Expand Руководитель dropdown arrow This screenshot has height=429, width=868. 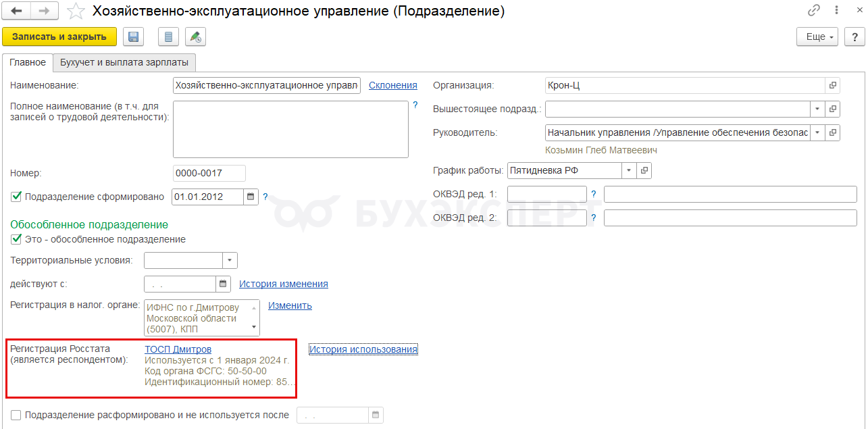(817, 132)
